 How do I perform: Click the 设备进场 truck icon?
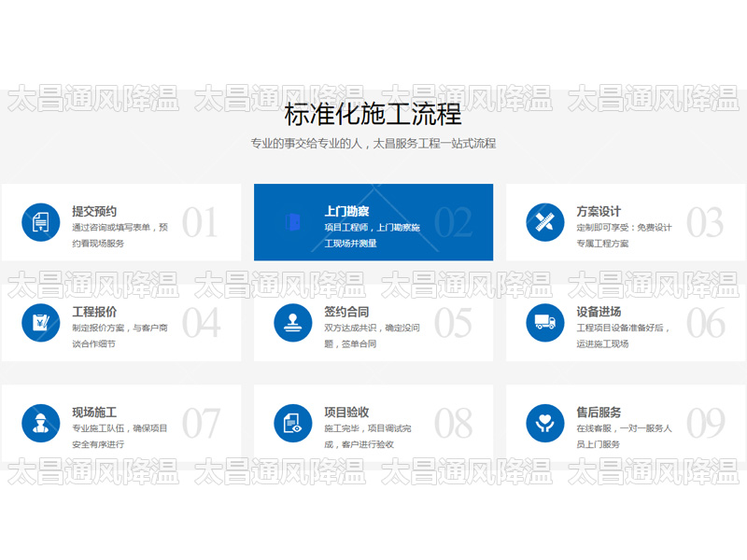tap(544, 323)
